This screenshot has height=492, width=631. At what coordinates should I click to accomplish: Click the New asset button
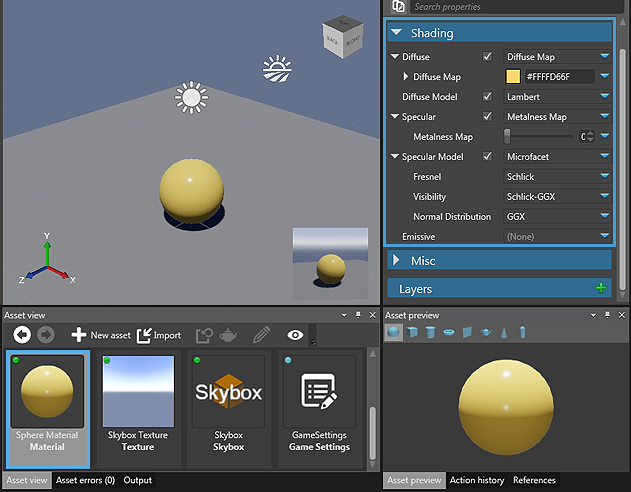coord(101,335)
